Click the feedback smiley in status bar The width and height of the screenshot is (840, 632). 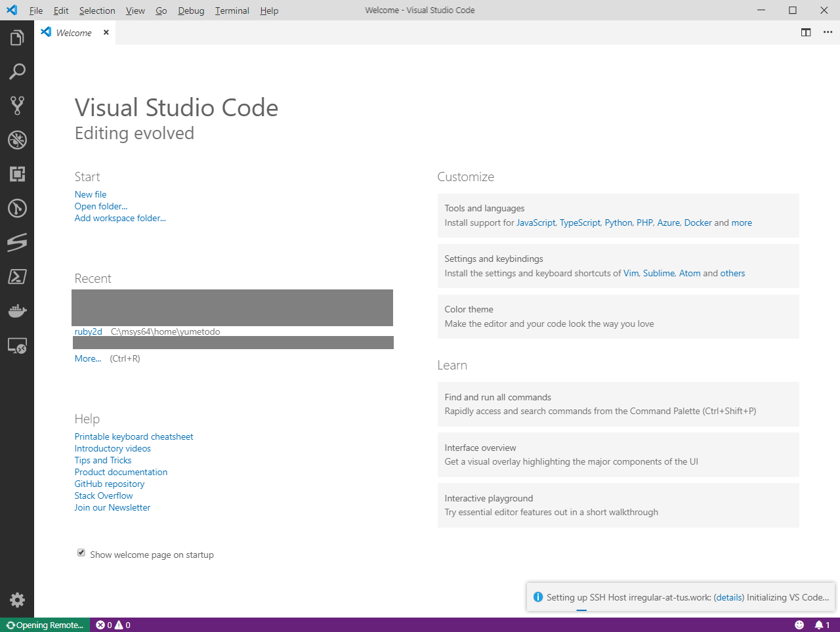[x=799, y=625]
